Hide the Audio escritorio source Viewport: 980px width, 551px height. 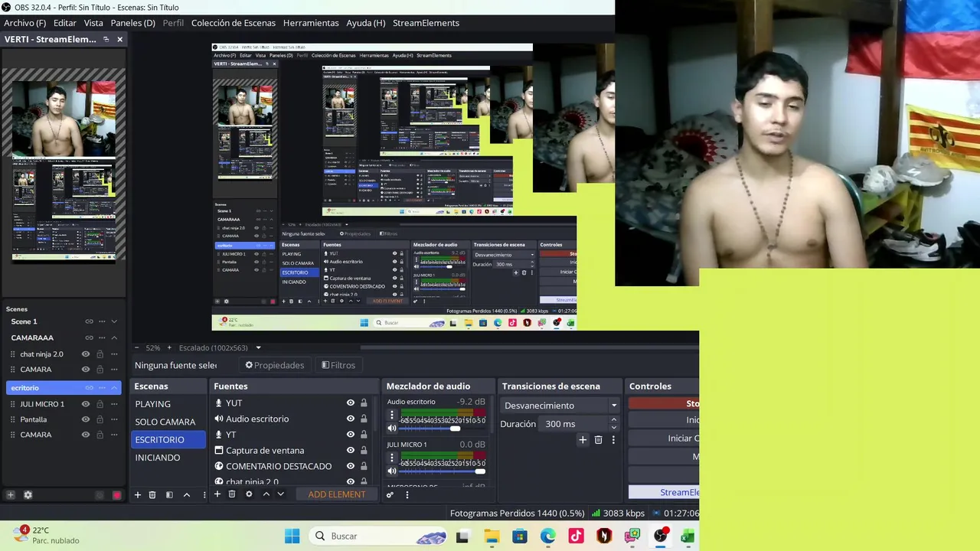point(351,419)
